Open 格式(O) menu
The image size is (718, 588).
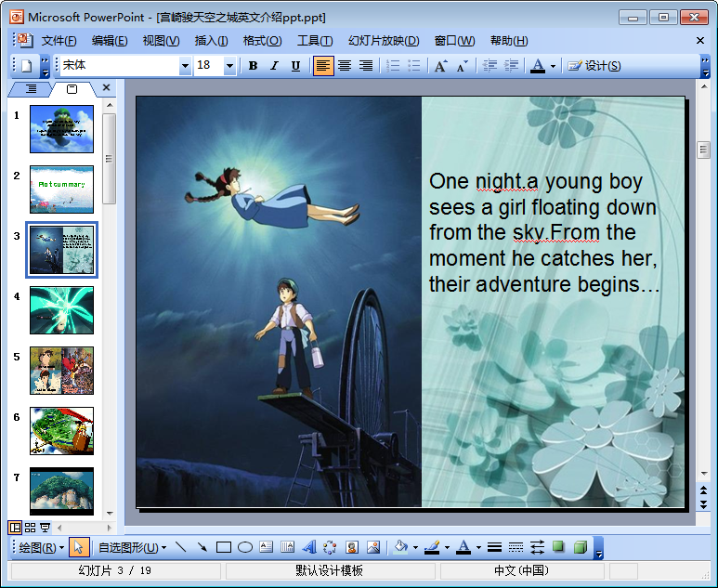pyautogui.click(x=262, y=41)
